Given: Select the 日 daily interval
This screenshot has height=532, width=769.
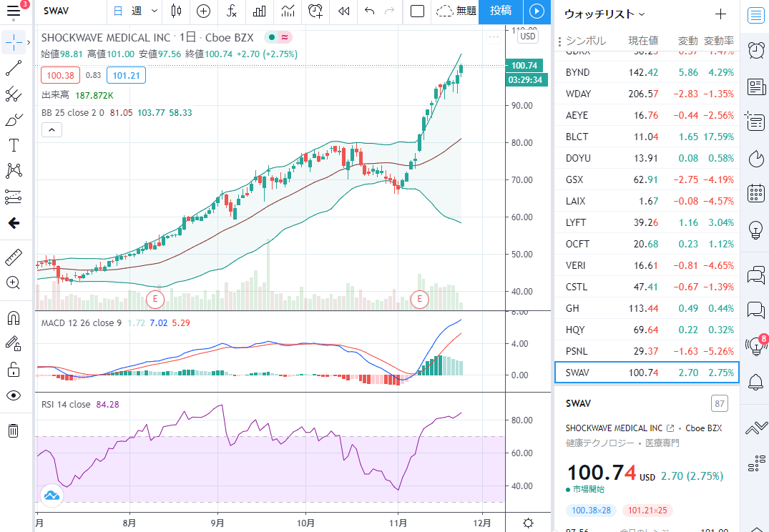Looking at the screenshot, I should click(118, 11).
